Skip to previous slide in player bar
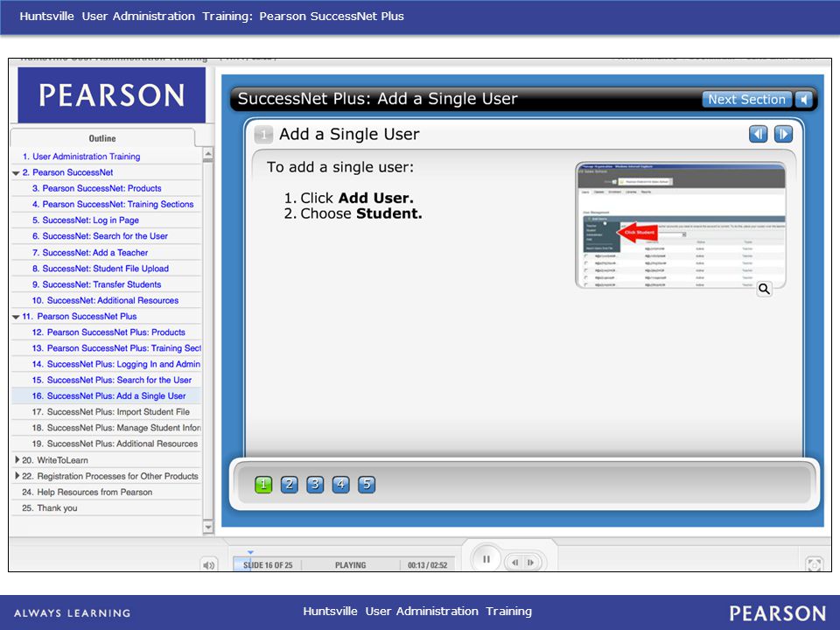The width and height of the screenshot is (840, 630). 514,563
